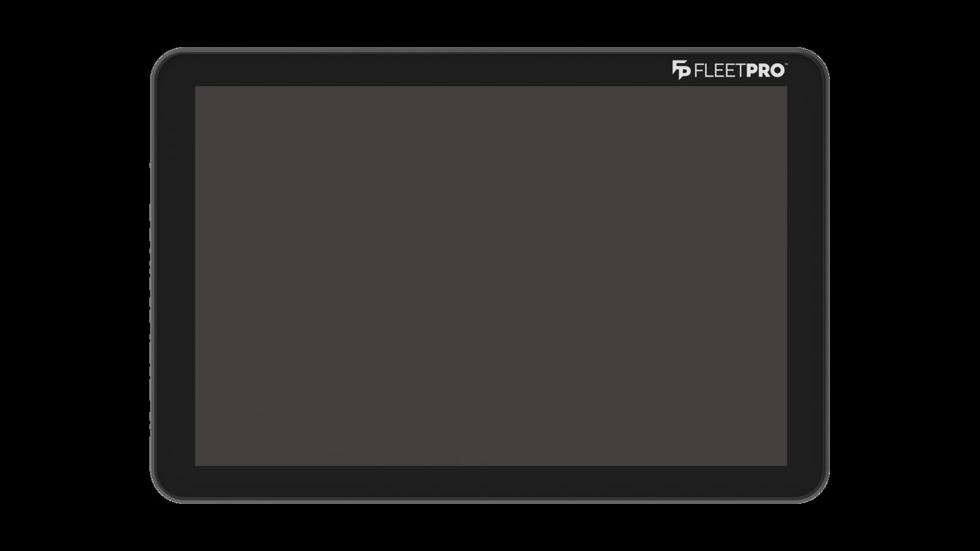The height and width of the screenshot is (551, 980).
Task: Click the top bezel left of the logo
Action: point(429,69)
